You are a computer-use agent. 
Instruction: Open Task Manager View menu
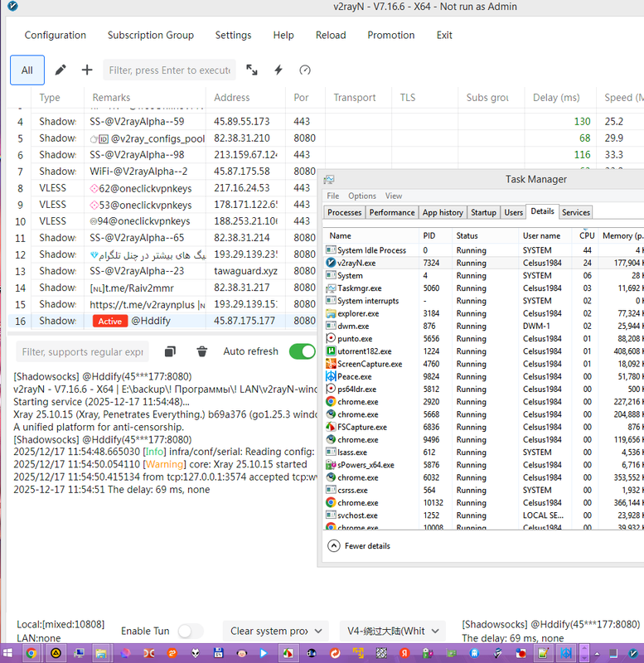393,196
